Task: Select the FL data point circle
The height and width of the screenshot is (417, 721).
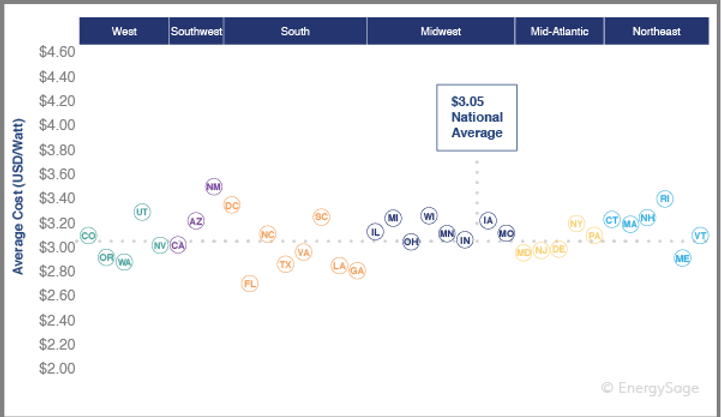Action: point(250,284)
